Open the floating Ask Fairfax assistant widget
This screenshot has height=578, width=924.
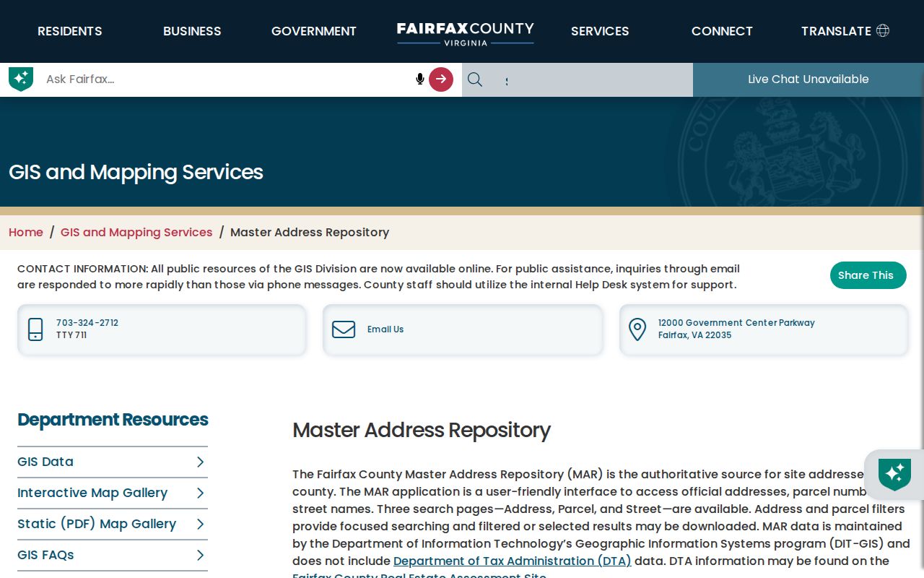[894, 475]
